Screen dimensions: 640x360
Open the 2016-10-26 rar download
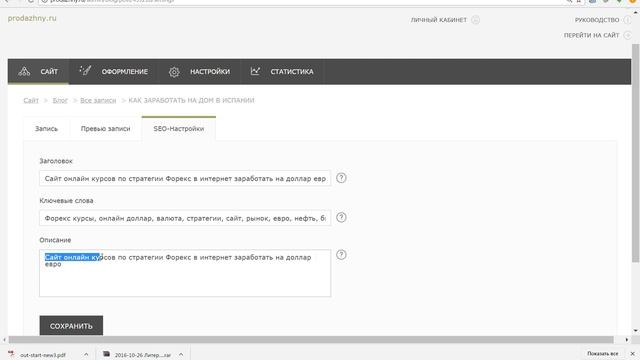click(143, 355)
